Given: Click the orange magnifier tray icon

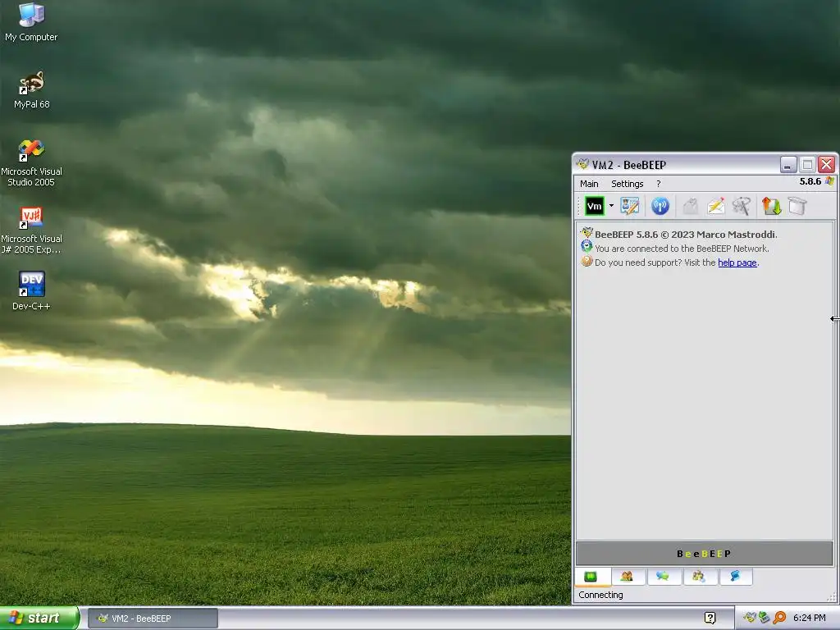Looking at the screenshot, I should pos(779,618).
